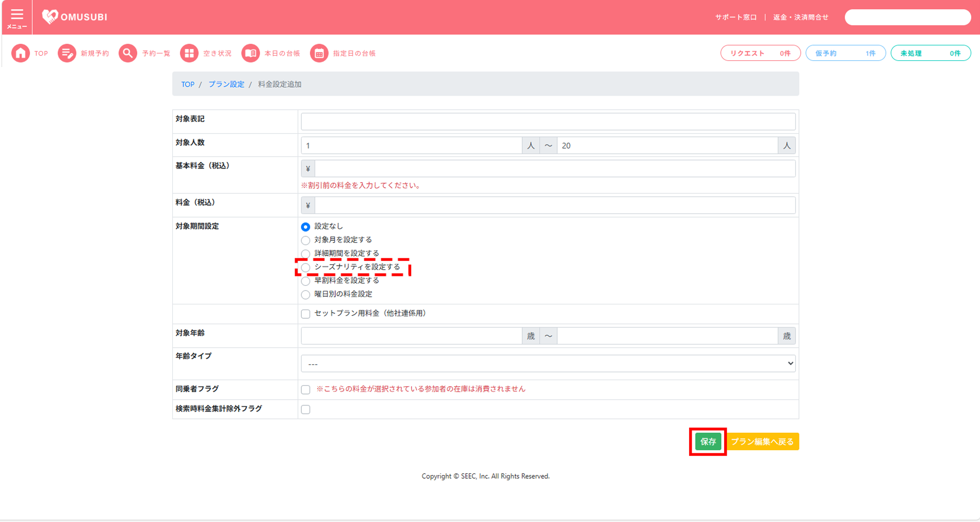980x522 pixels.
Task: Open the 未処理 0件 badge
Action: click(930, 53)
